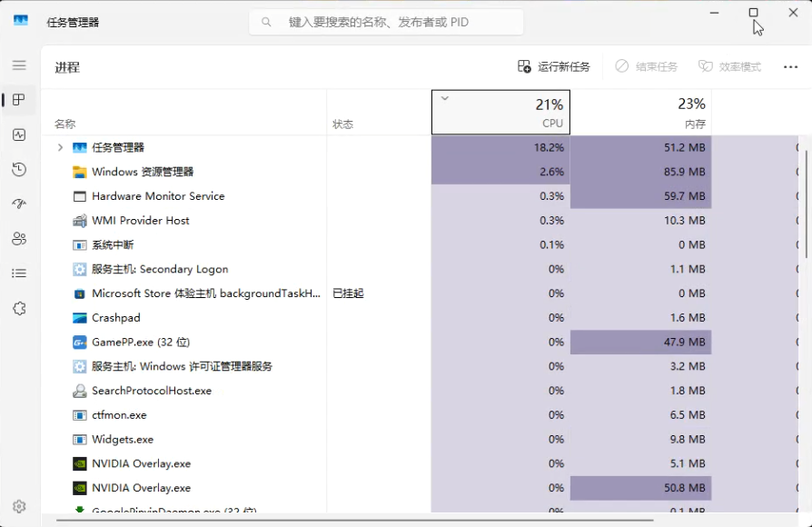Click the 效率模式 button
Image resolution: width=812 pixels, height=527 pixels.
(729, 67)
